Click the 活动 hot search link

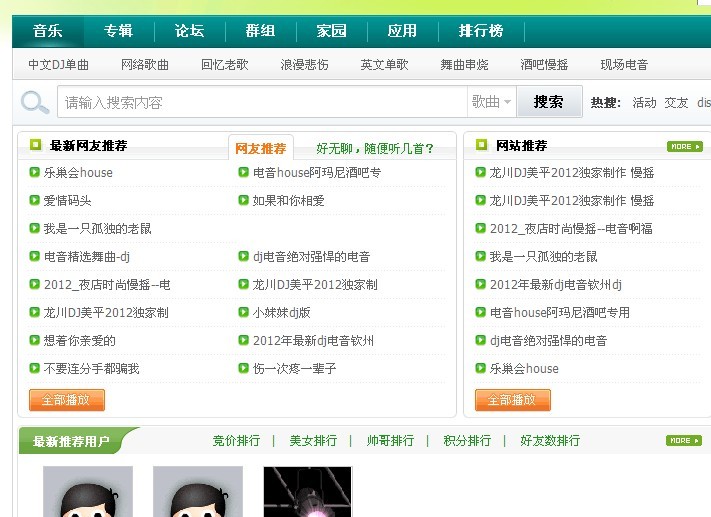(x=644, y=102)
